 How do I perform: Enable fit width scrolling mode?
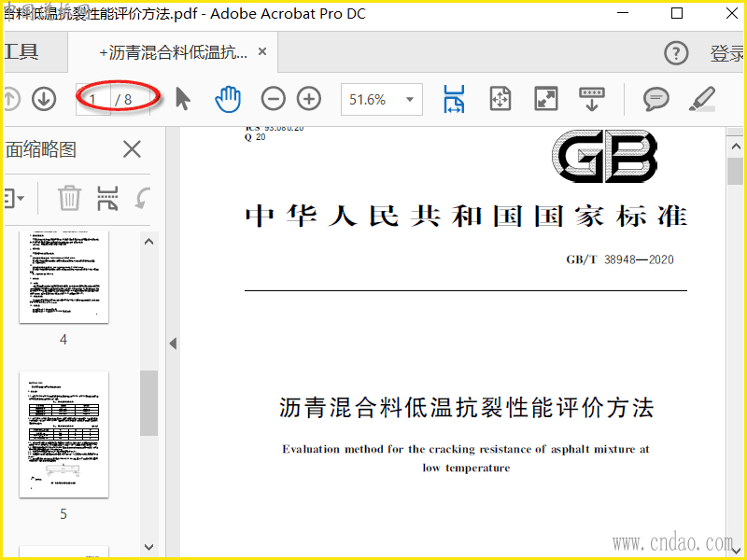point(454,99)
